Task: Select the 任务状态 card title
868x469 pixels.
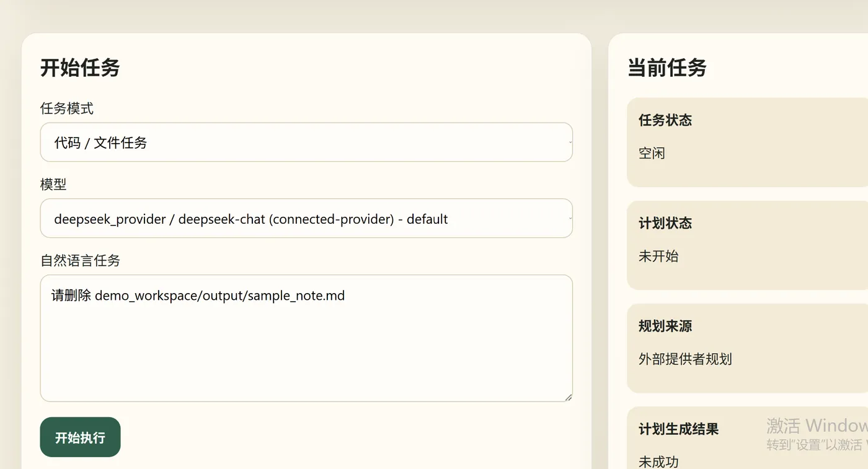Action: coord(665,120)
